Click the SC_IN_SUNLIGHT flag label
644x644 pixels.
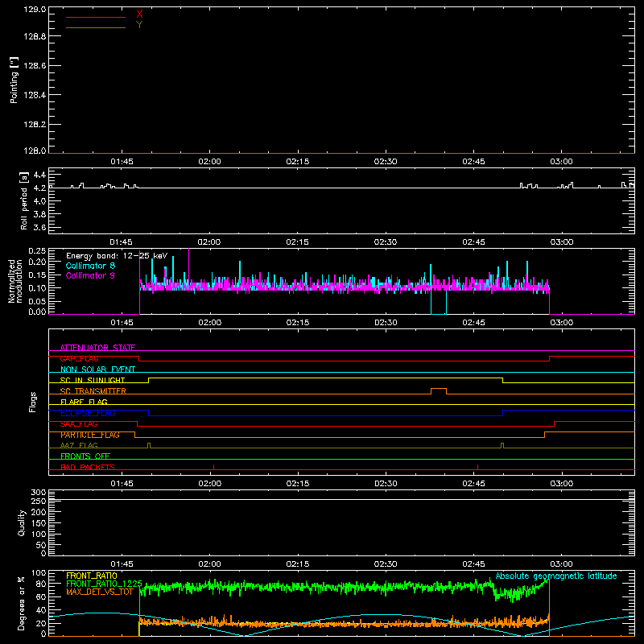[x=93, y=380]
